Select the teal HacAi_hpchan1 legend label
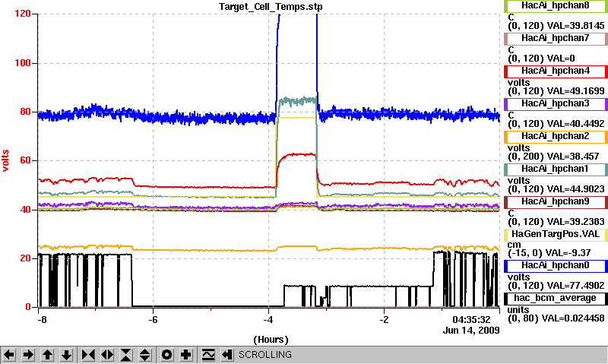Image resolution: width=608 pixels, height=364 pixels. coord(556,169)
